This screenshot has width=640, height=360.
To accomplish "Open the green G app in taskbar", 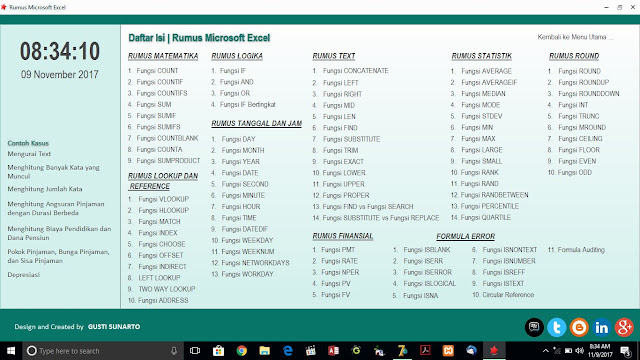I will tap(356, 350).
